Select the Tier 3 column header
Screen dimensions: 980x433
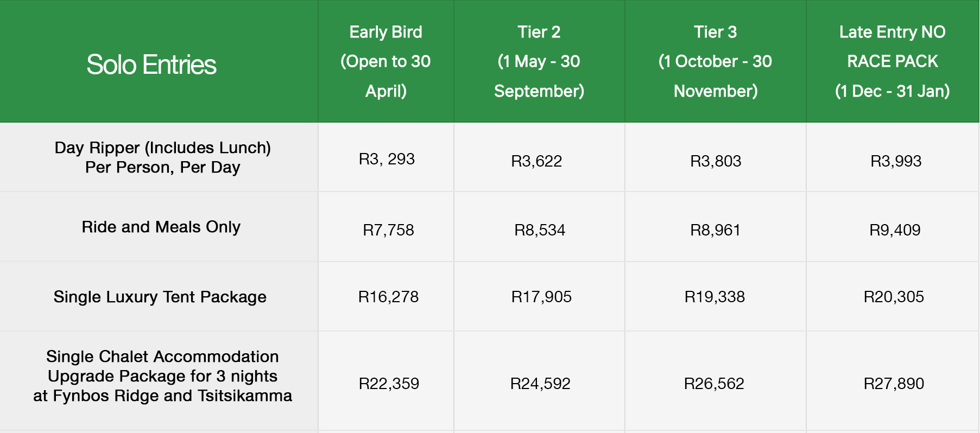click(715, 61)
